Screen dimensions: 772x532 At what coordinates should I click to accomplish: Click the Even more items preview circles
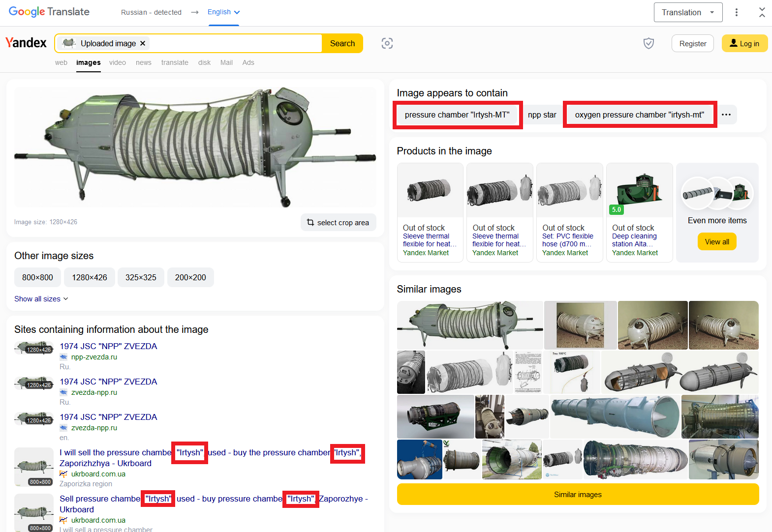click(717, 194)
